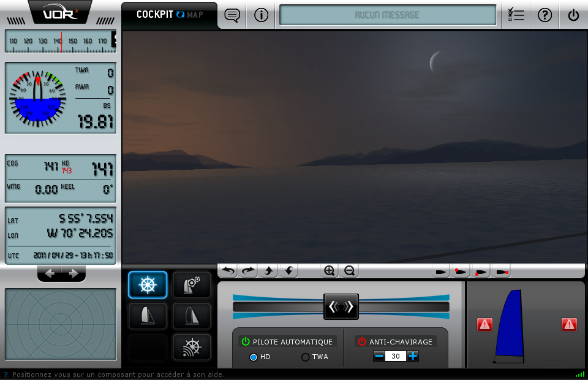The width and height of the screenshot is (588, 380).
Task: Select the steering wheel helm control icon
Action: 148,285
